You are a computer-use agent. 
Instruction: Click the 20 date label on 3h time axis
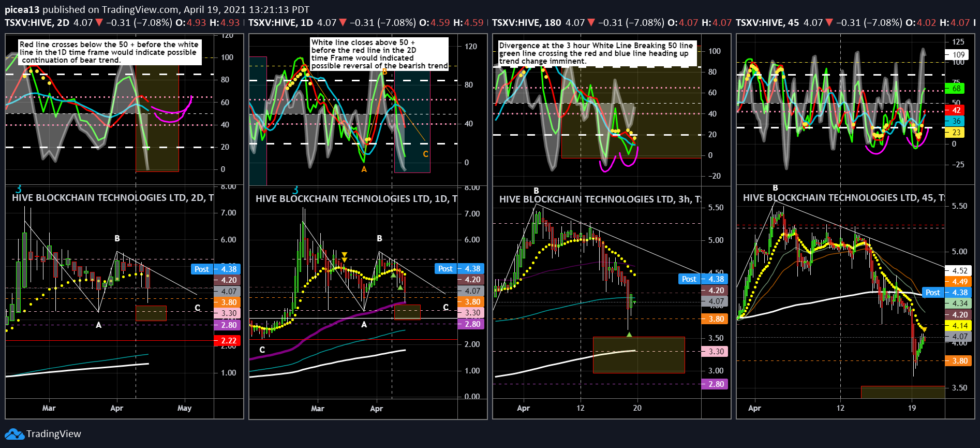click(637, 408)
